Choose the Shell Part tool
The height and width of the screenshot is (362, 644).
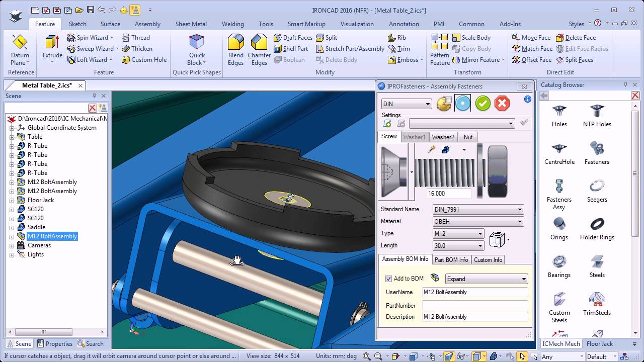(x=291, y=49)
